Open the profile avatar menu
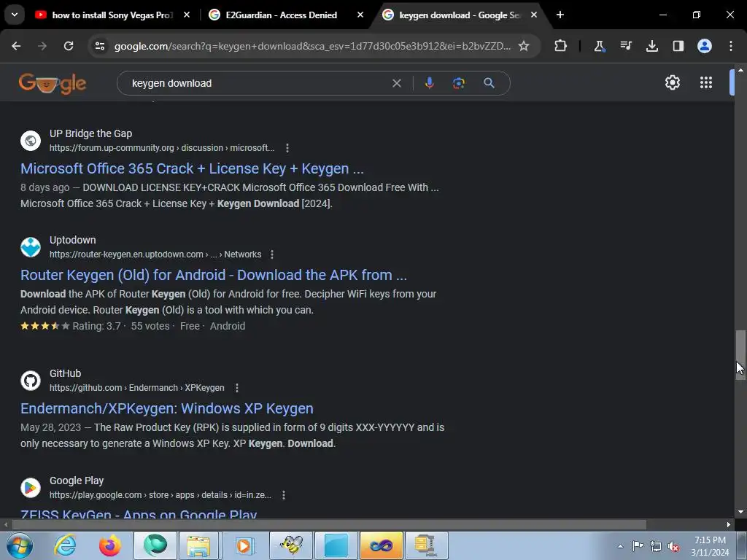Image resolution: width=747 pixels, height=560 pixels. pos(705,46)
